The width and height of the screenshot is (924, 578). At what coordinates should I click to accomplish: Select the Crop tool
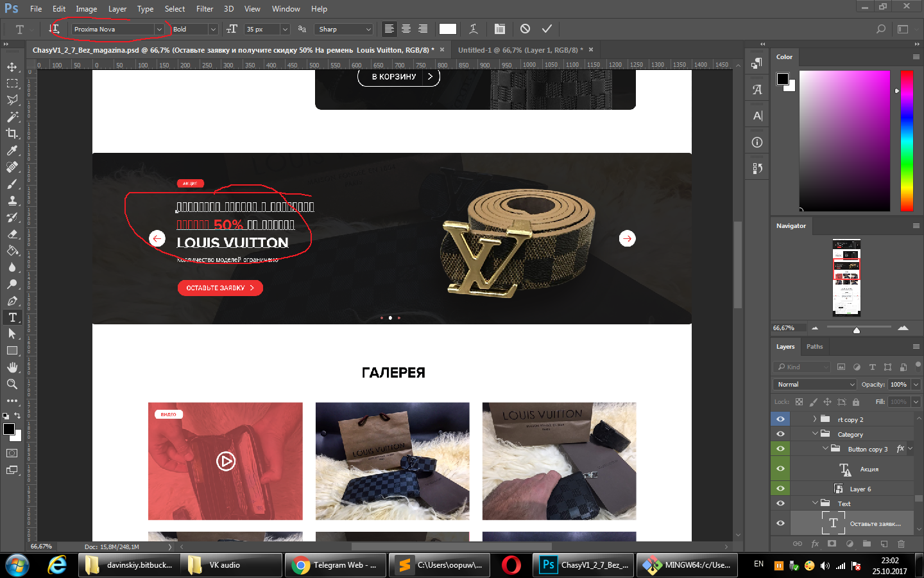(12, 134)
